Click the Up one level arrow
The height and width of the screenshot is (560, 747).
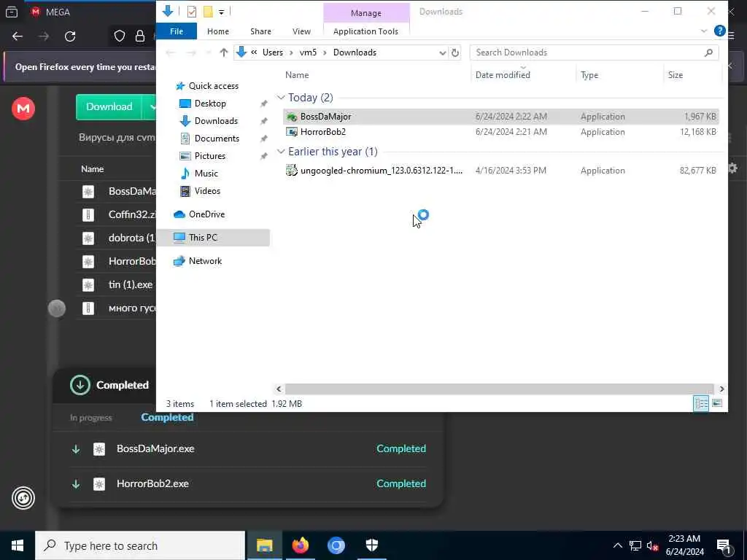tap(223, 52)
